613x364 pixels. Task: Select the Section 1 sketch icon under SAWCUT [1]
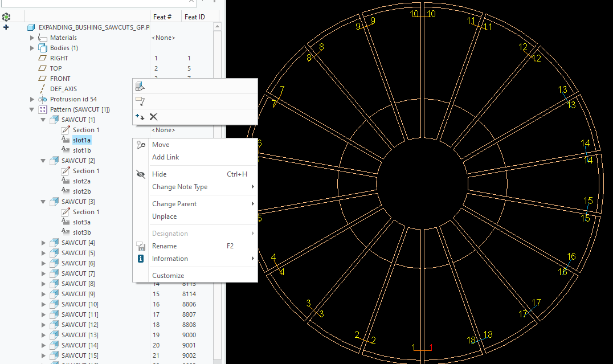(64, 129)
